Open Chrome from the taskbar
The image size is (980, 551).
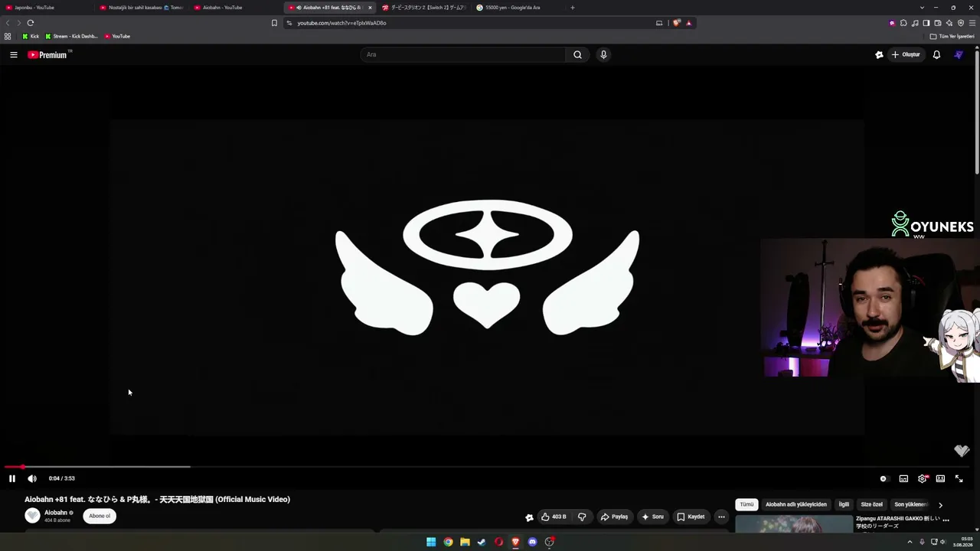[x=448, y=542]
